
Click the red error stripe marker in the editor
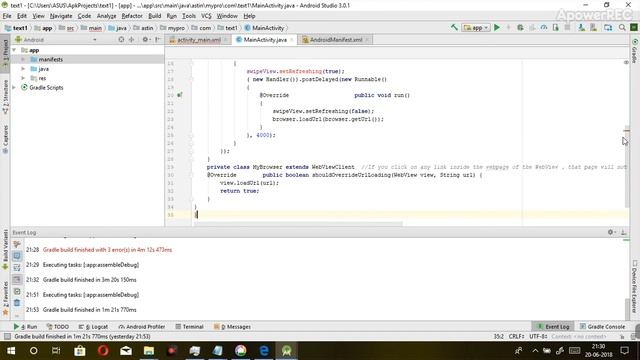tap(627, 131)
